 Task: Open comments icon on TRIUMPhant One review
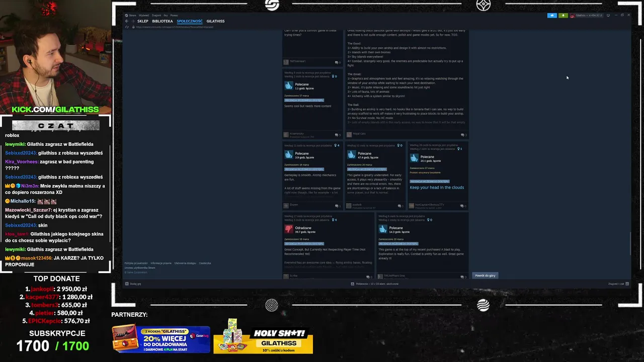pos(463,277)
